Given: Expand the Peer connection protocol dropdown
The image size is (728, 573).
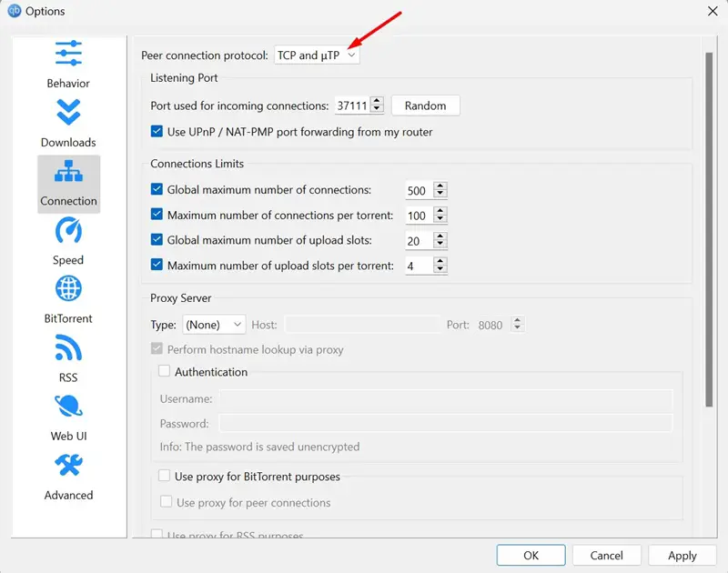Looking at the screenshot, I should [x=317, y=55].
